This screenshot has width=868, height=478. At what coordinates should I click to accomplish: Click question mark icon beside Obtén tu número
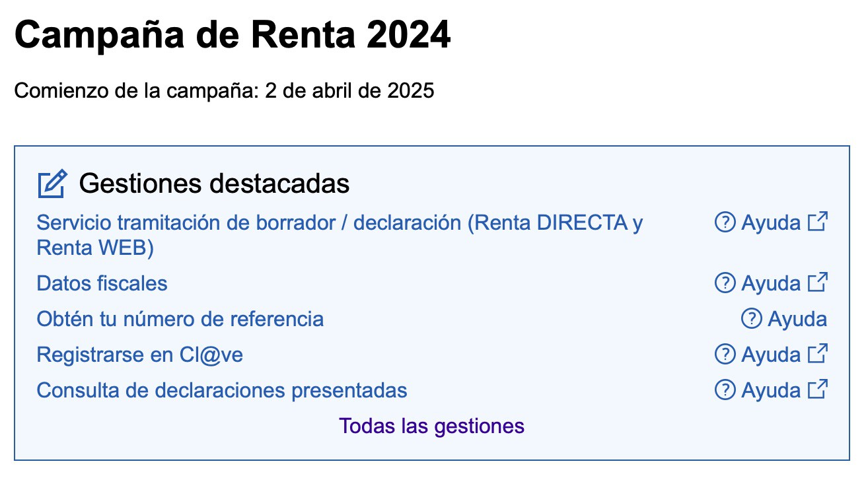click(751, 320)
